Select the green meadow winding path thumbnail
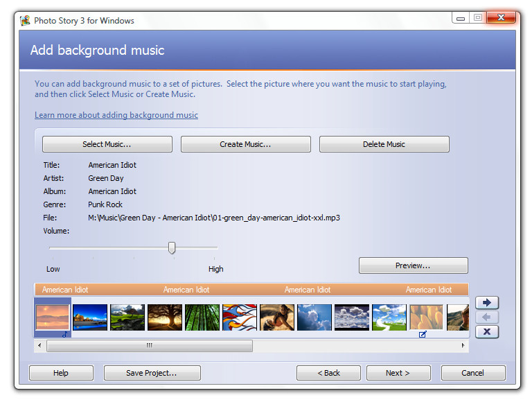 [x=389, y=317]
